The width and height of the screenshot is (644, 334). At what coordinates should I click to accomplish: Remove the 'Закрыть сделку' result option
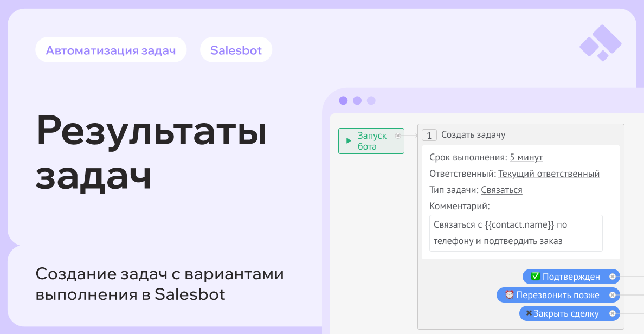pos(613,313)
